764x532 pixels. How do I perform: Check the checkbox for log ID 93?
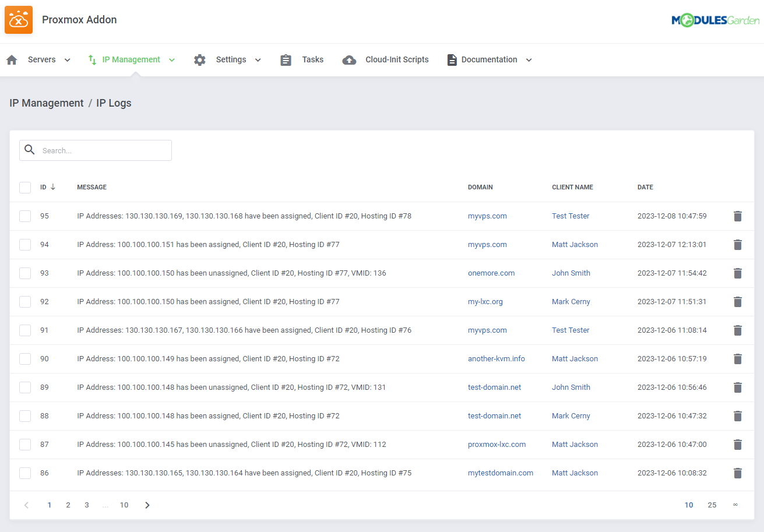click(x=25, y=273)
